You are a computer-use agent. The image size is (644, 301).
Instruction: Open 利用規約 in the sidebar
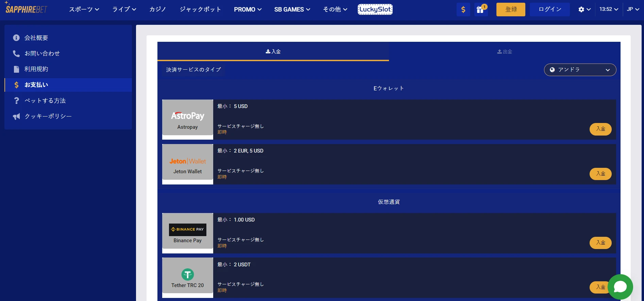click(68, 69)
